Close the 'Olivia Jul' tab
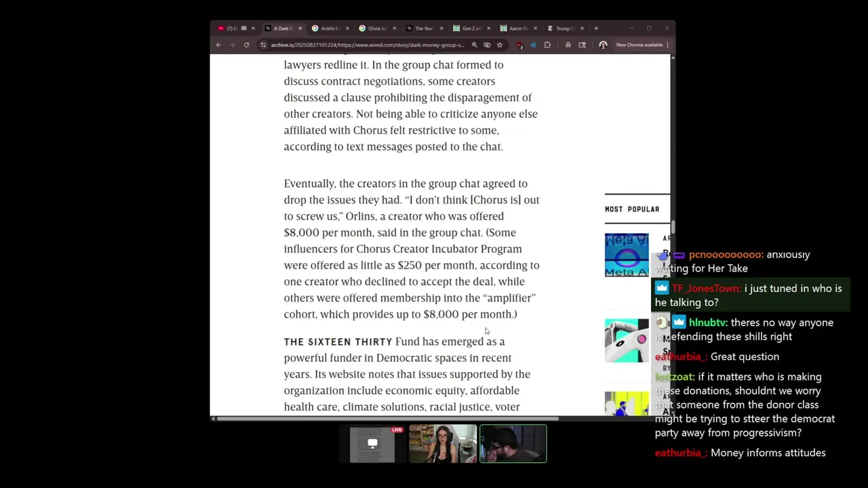This screenshot has height=488, width=868. pos(394,28)
